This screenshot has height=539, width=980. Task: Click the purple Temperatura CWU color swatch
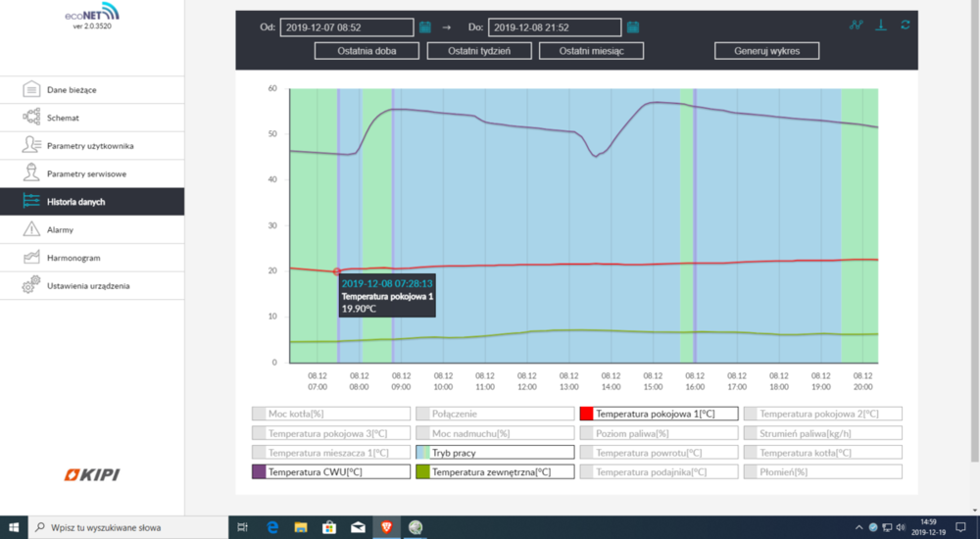coord(259,472)
